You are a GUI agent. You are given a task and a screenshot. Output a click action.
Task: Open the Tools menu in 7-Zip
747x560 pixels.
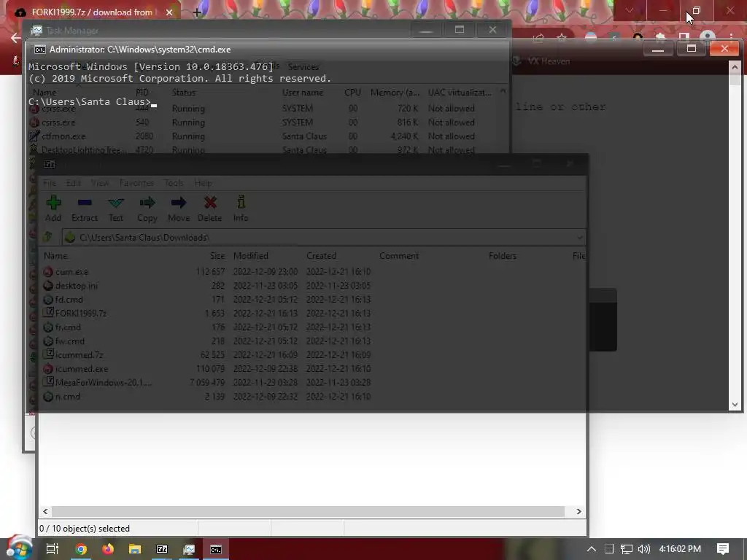pyautogui.click(x=174, y=183)
